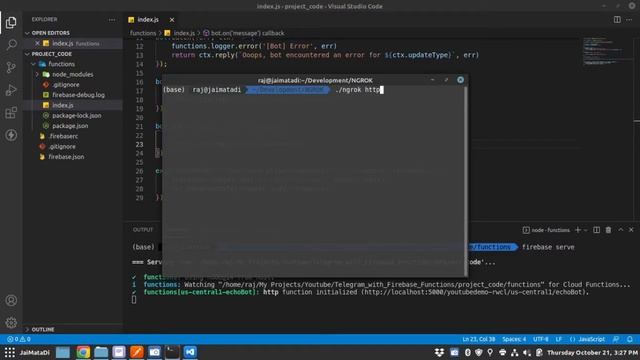Open the screenshot camera app on taskbar
This screenshot has width=640, height=360.
coord(154,352)
